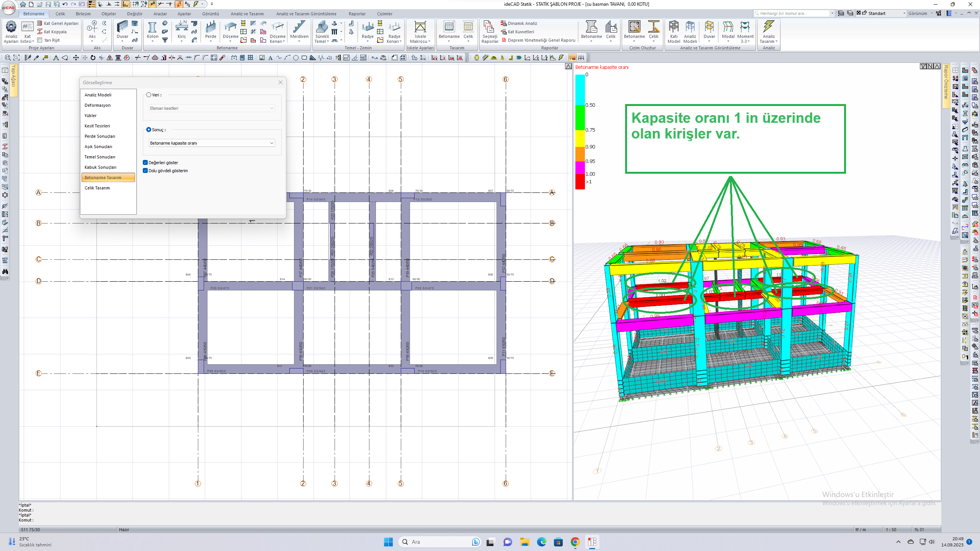Screen dimensions: 980x551
Task: Select Kesit Tesirleri in list
Action: 108,126
